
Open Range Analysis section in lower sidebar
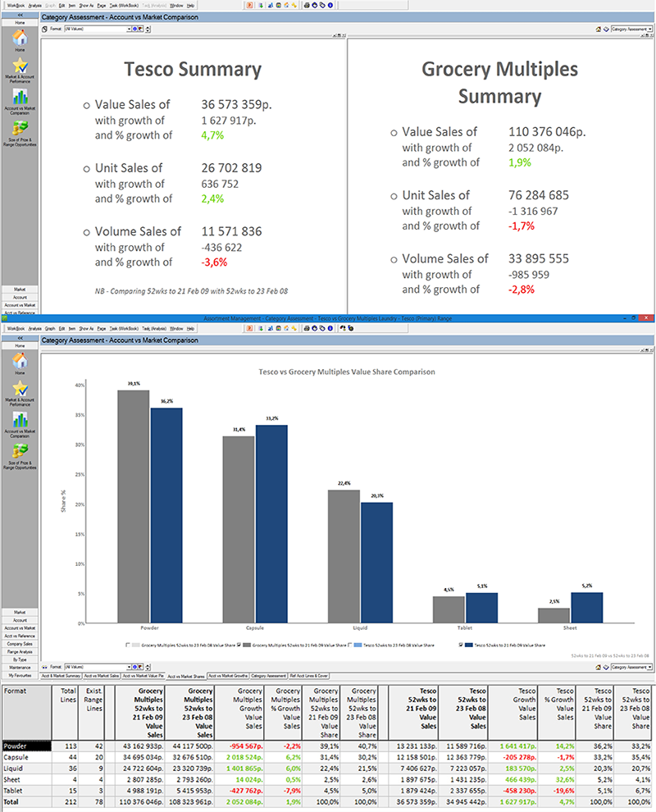[20, 652]
